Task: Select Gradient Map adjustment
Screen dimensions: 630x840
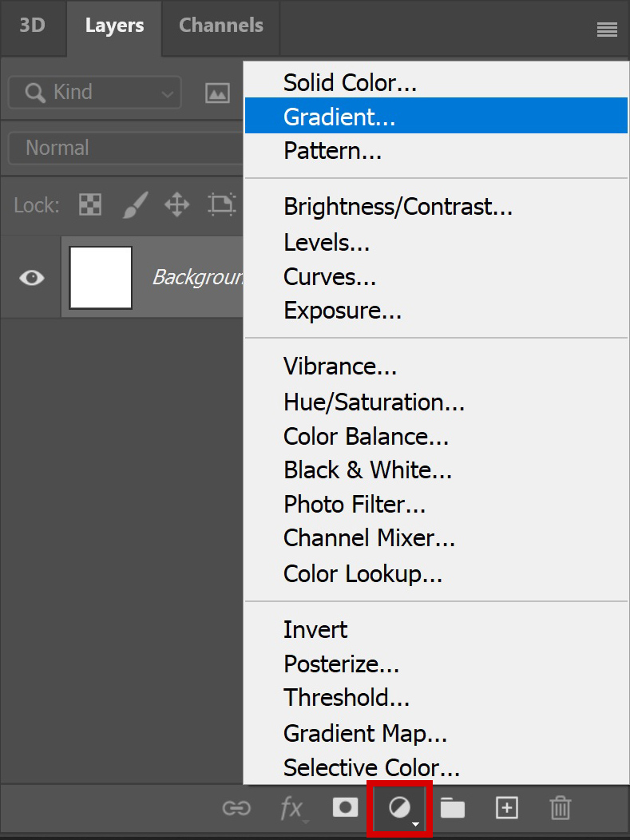Action: [x=365, y=733]
